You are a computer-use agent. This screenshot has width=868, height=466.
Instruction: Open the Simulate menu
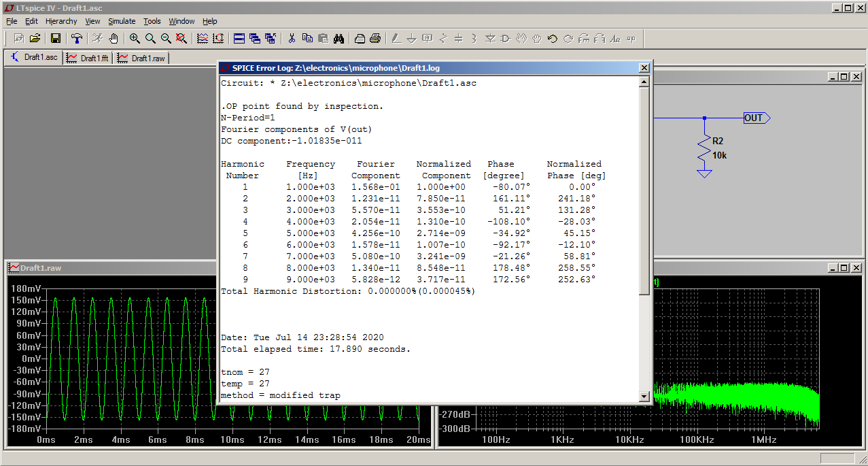pyautogui.click(x=122, y=21)
